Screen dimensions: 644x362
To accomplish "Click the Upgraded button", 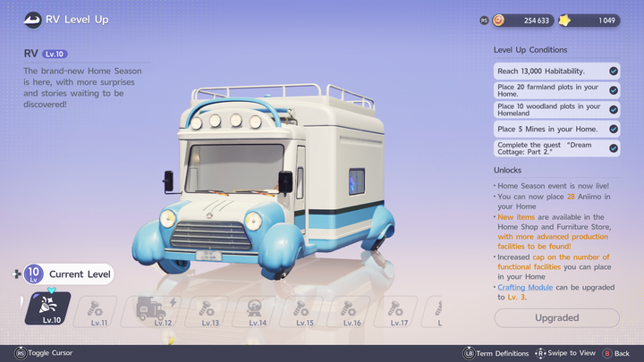I will click(557, 317).
